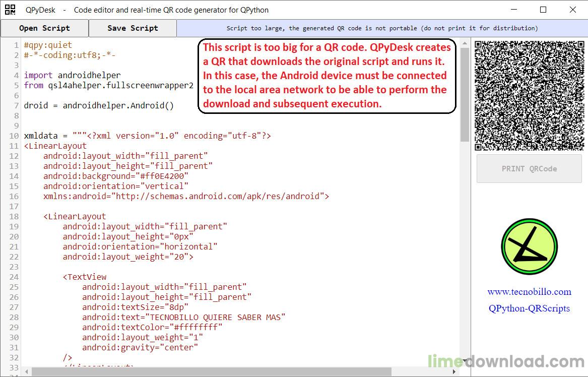Click android:textSize="8dp" line
The height and width of the screenshot is (377, 588).
pyautogui.click(x=136, y=307)
